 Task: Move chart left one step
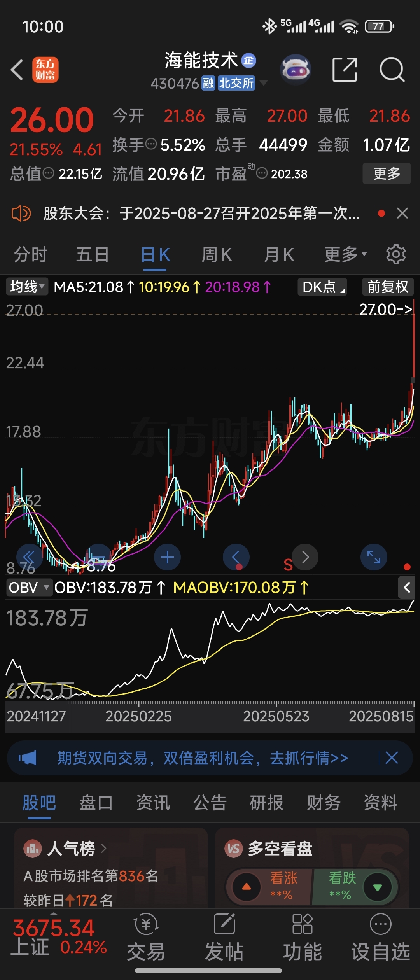(236, 557)
